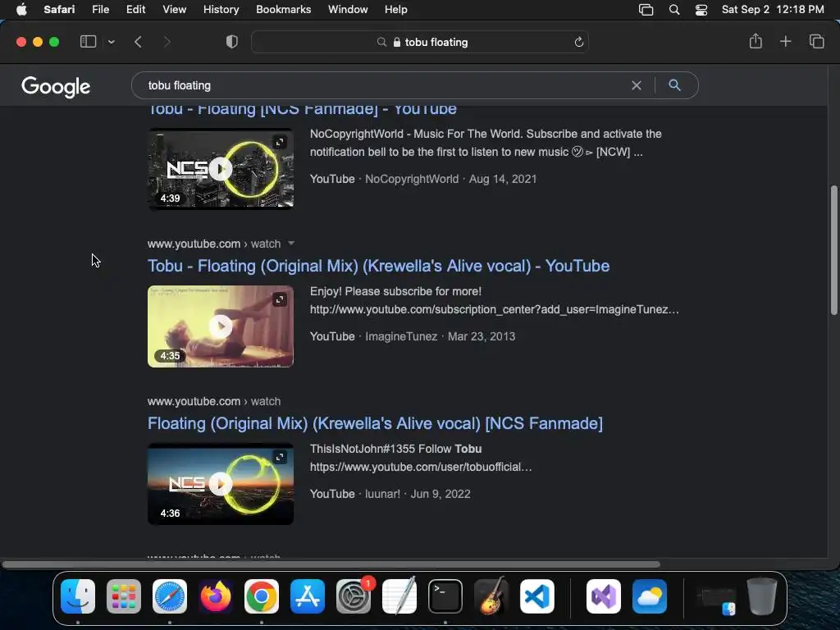Expand preview on the 4:35 video thumbnail

(280, 299)
